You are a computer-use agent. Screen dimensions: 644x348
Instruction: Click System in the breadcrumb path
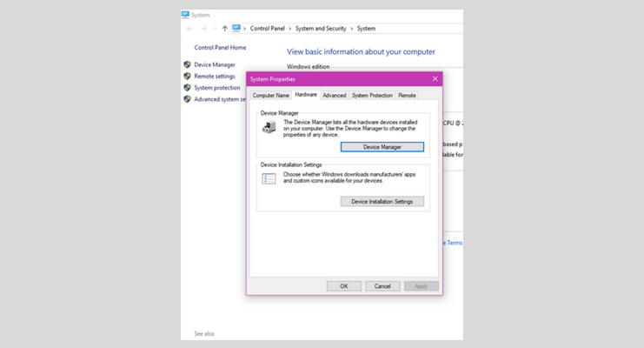pos(367,29)
